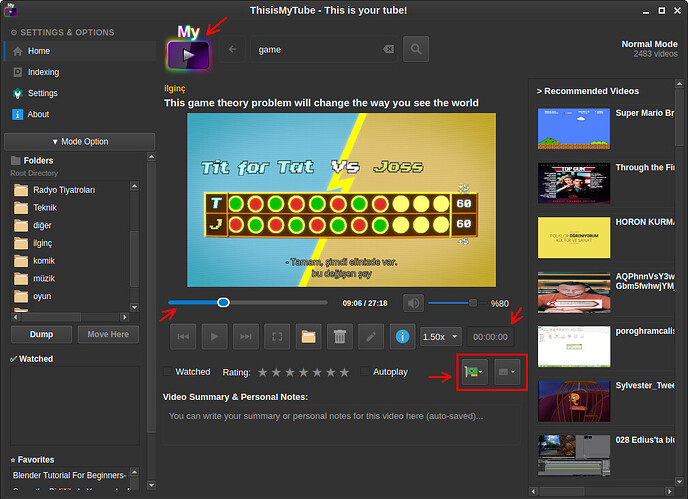Click the Move Here button
This screenshot has width=688, height=499.
point(108,334)
